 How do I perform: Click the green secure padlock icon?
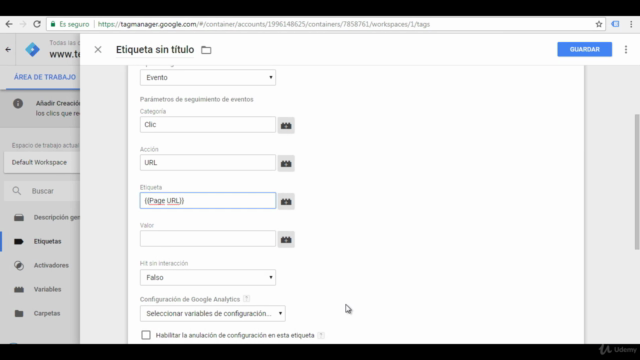tap(53, 24)
